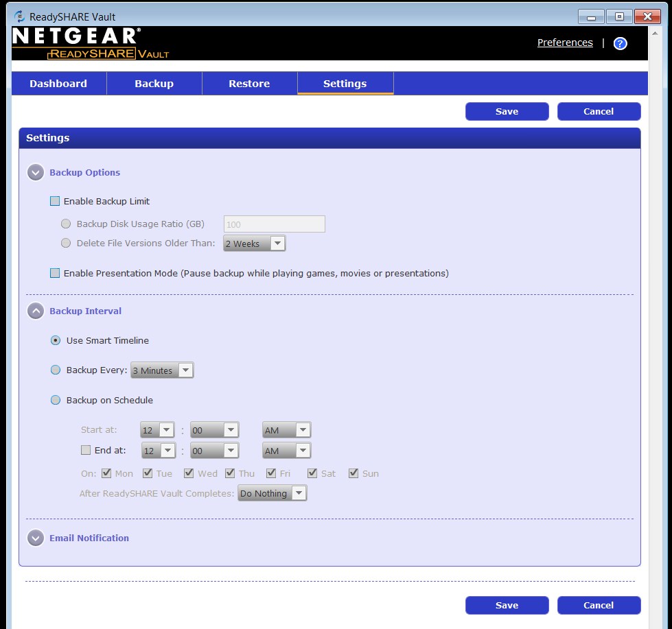Click the NETGEAR ReadySHARE Vault logo

tap(91, 43)
